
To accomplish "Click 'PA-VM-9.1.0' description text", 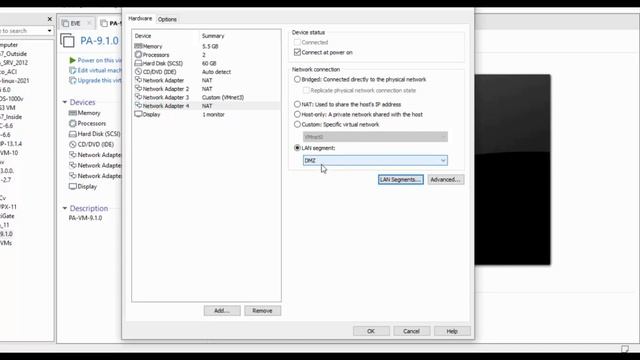I will (x=85, y=218).
